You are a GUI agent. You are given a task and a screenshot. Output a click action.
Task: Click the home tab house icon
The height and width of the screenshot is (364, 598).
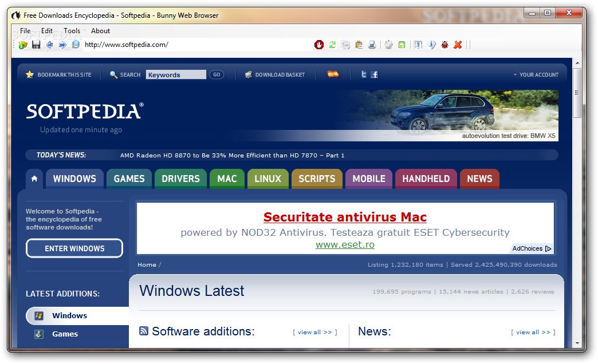(x=34, y=179)
